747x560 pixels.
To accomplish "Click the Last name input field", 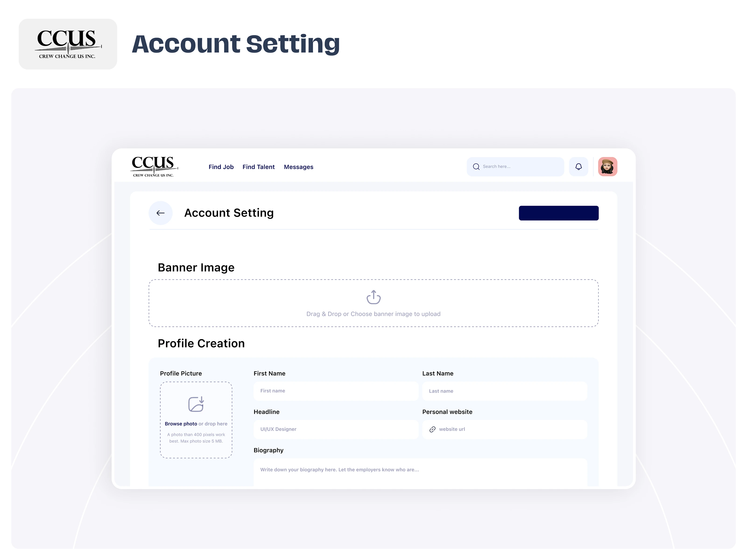I will (x=505, y=391).
